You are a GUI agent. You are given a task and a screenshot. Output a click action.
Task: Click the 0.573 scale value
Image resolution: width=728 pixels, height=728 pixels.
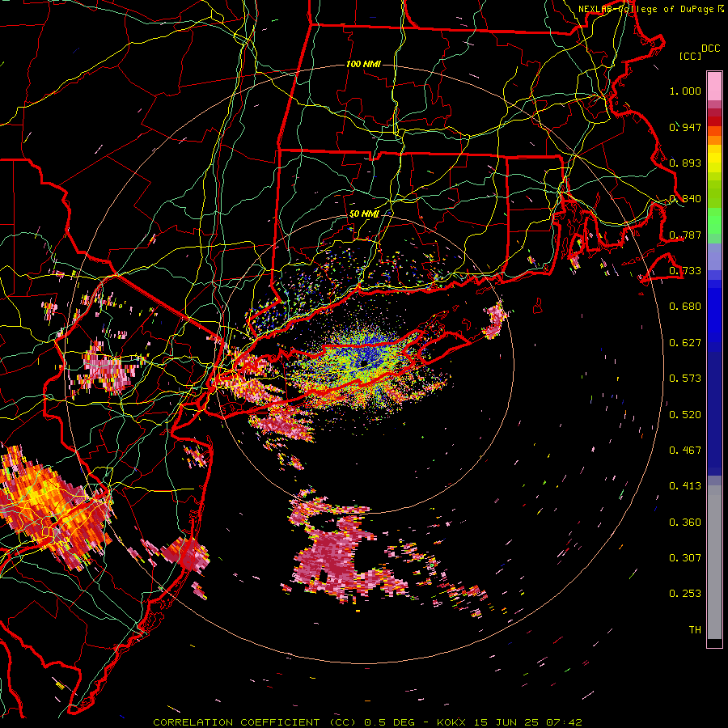[685, 379]
